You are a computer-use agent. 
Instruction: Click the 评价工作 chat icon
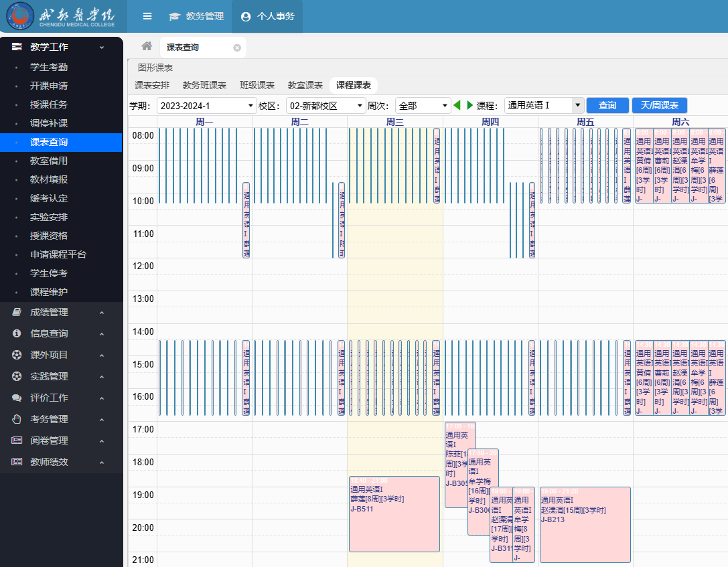click(17, 398)
